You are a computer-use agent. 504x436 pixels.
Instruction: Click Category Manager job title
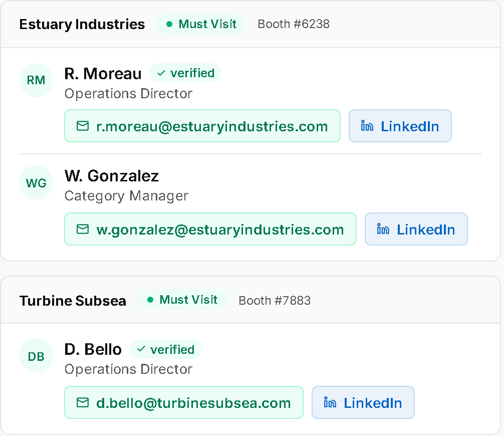[x=126, y=196]
